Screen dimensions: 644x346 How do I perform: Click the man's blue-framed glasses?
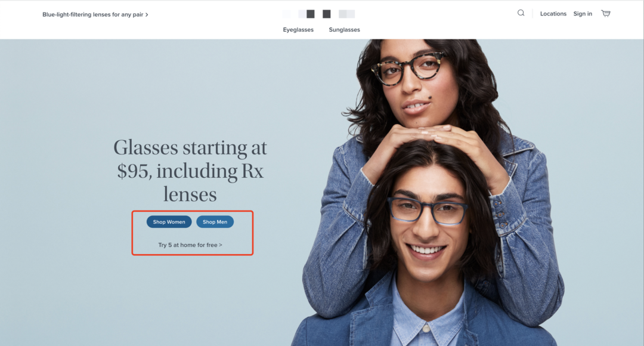(427, 211)
